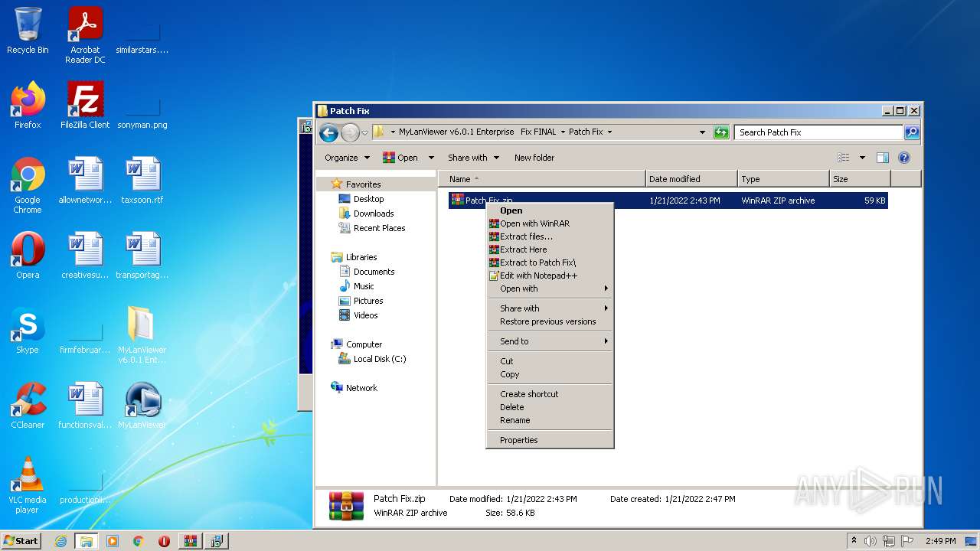
Task: Select Local Disk (C:) in navigation pane
Action: click(x=372, y=359)
